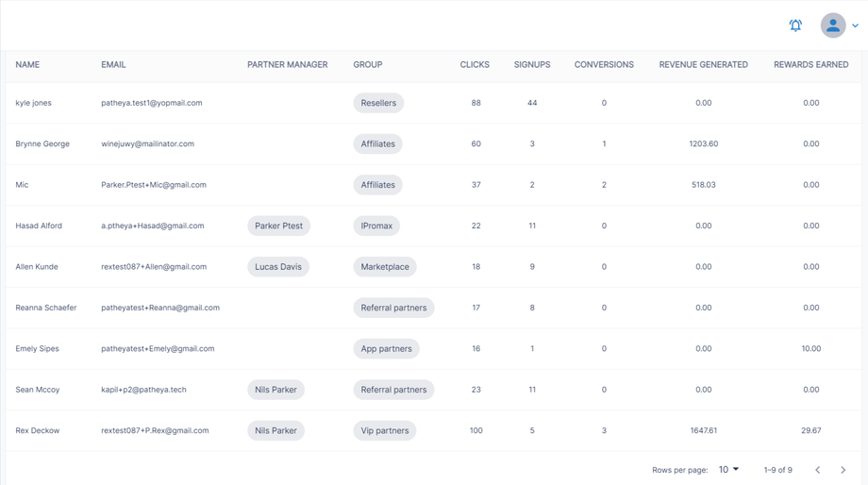This screenshot has width=868, height=485.
Task: Click the Lucas Davis manager chip
Action: (278, 267)
